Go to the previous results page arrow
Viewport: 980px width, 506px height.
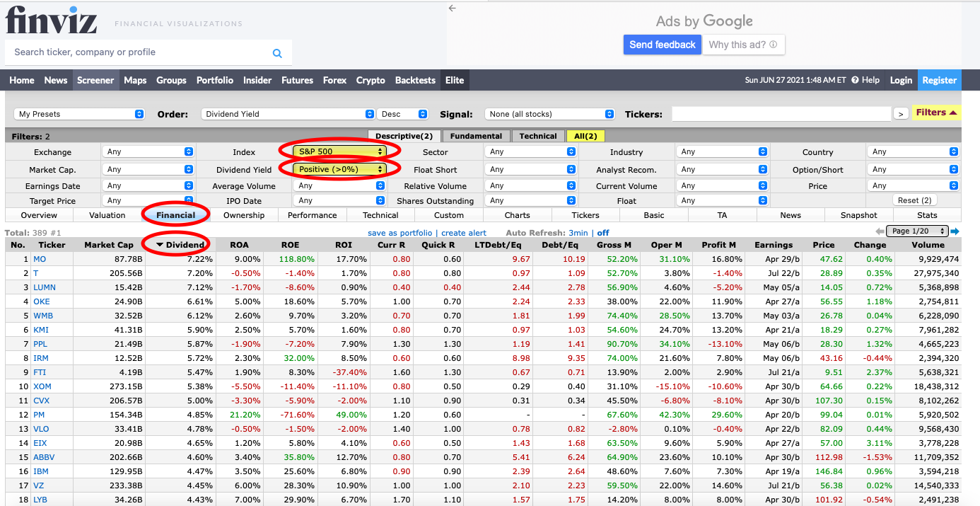pos(880,231)
